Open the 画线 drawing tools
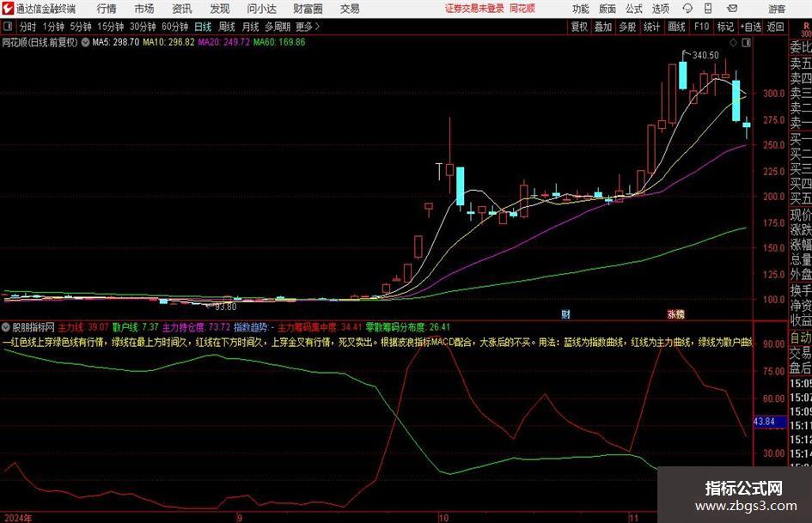This screenshot has width=812, height=523. [x=676, y=27]
